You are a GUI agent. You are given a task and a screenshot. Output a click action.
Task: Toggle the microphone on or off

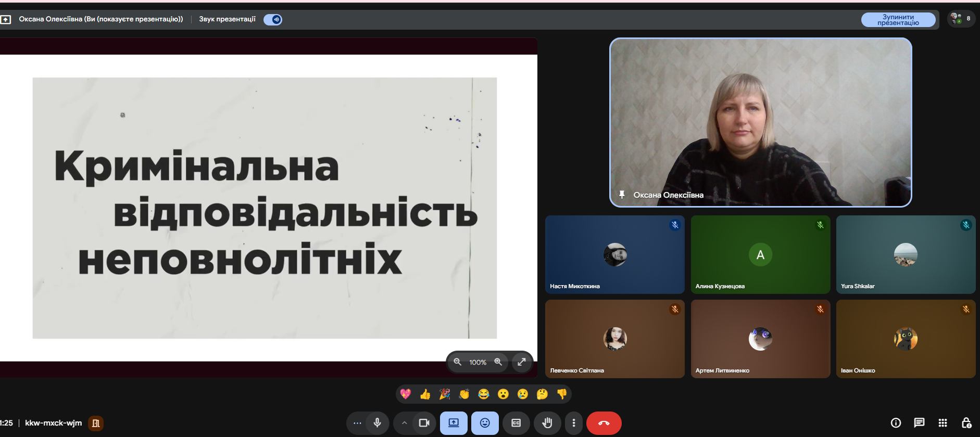(378, 423)
